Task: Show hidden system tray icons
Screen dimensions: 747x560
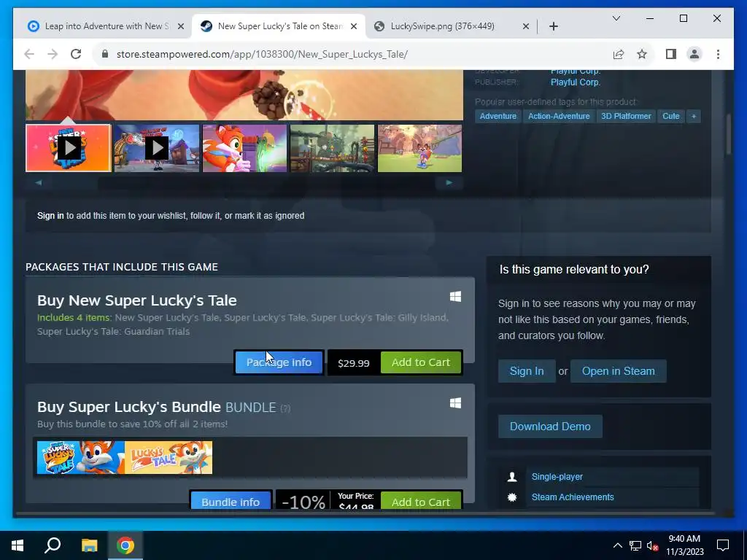Action: pyautogui.click(x=617, y=545)
